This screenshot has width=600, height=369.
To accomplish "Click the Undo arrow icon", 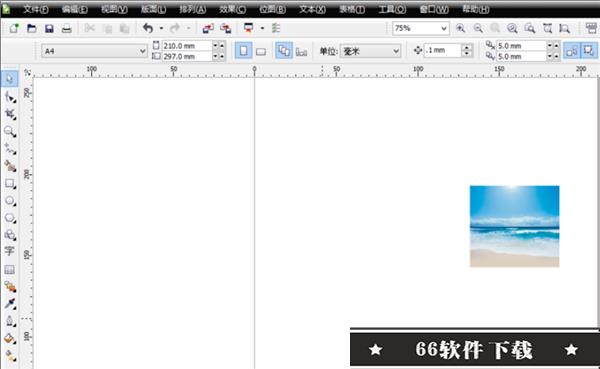I will pos(148,28).
